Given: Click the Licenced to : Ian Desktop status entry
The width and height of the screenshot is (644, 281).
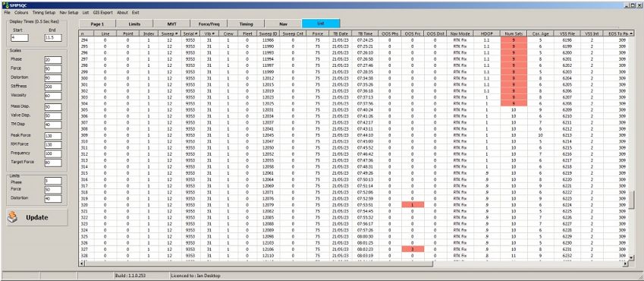Looking at the screenshot, I should [196, 276].
